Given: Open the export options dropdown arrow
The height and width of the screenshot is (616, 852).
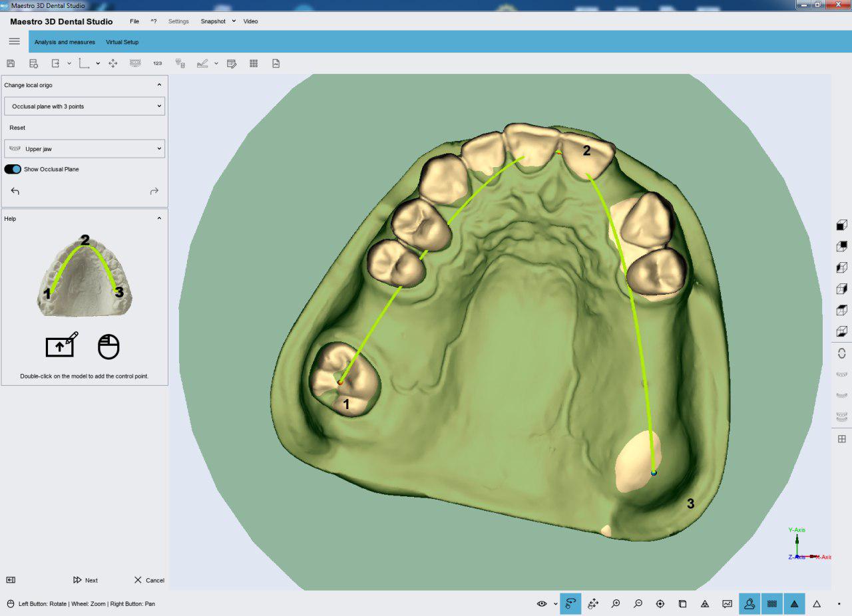Looking at the screenshot, I should [69, 63].
